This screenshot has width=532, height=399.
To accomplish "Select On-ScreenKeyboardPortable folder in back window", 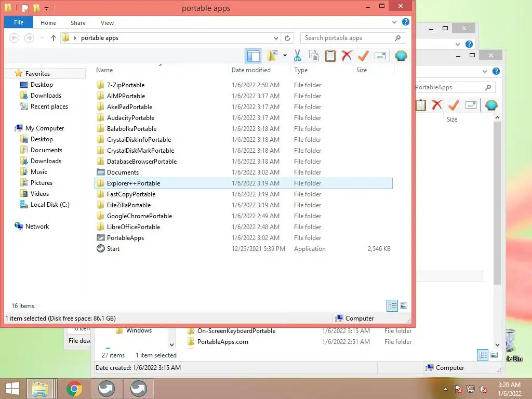I will [236, 331].
